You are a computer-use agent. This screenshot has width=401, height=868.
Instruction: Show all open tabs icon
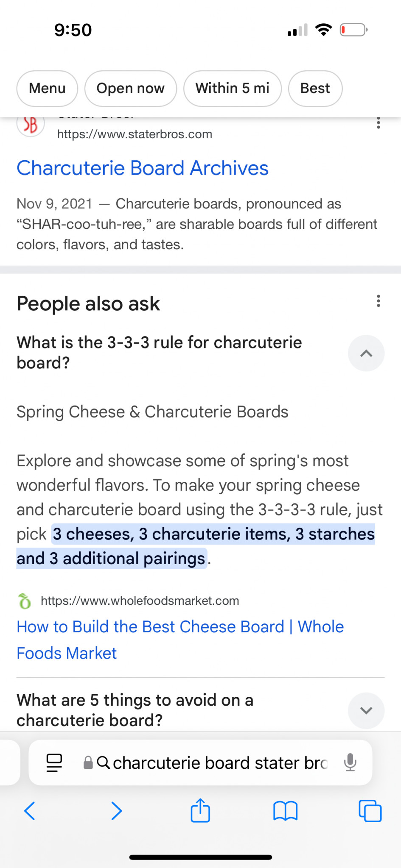click(370, 811)
